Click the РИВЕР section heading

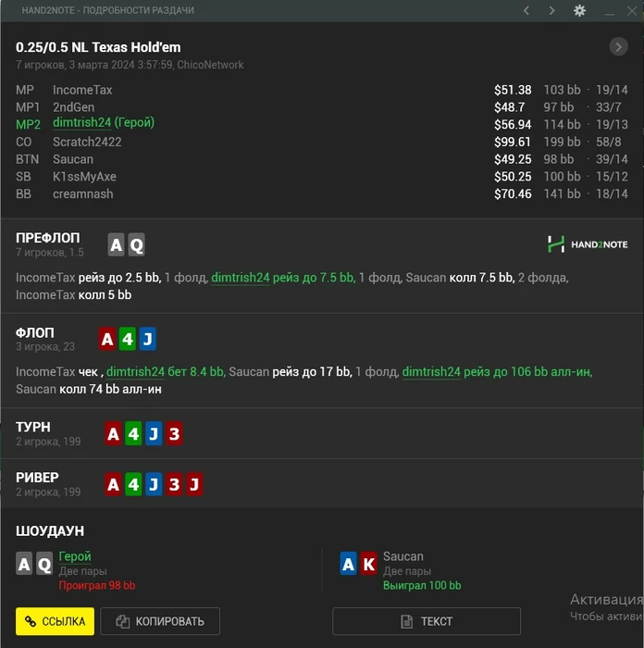37,478
